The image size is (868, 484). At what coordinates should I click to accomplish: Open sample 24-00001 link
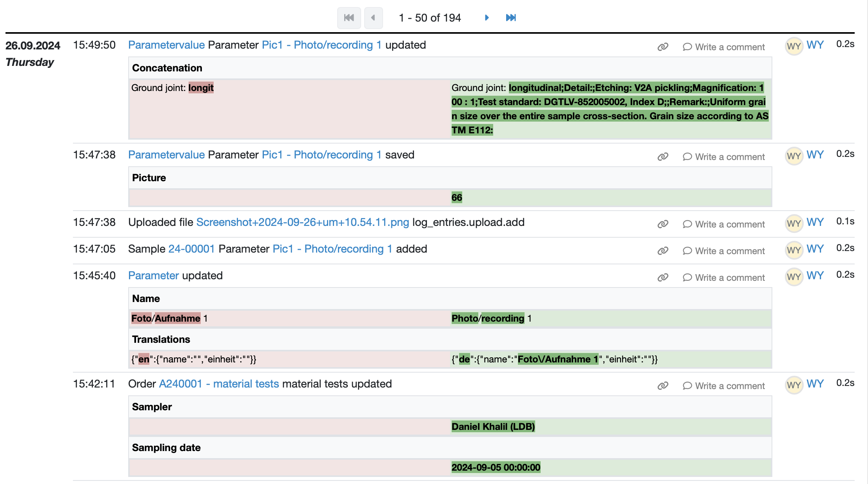191,249
